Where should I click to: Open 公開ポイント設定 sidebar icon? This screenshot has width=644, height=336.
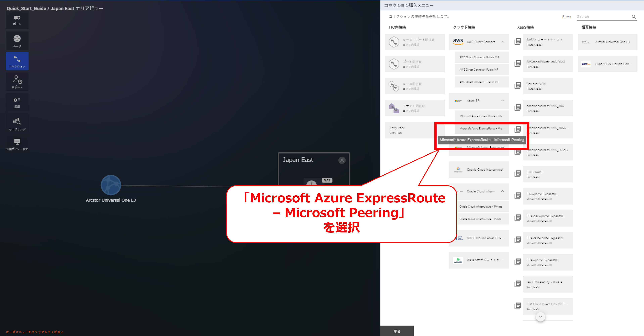17,144
